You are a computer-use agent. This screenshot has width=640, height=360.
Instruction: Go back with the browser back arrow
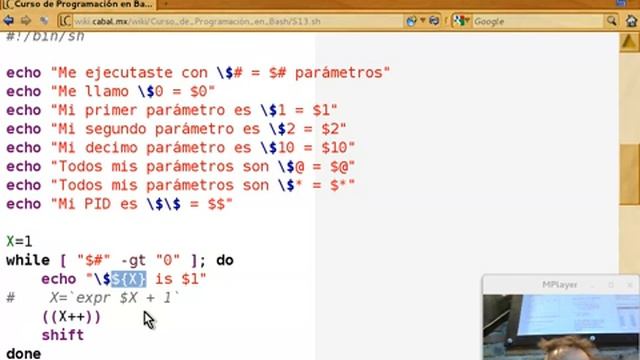[x=8, y=20]
